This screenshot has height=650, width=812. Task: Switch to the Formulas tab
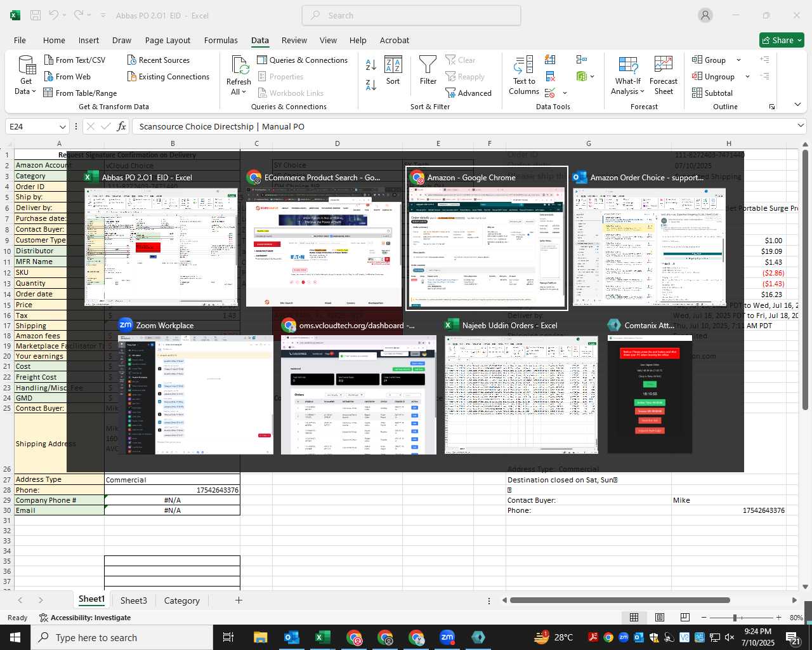pos(221,40)
